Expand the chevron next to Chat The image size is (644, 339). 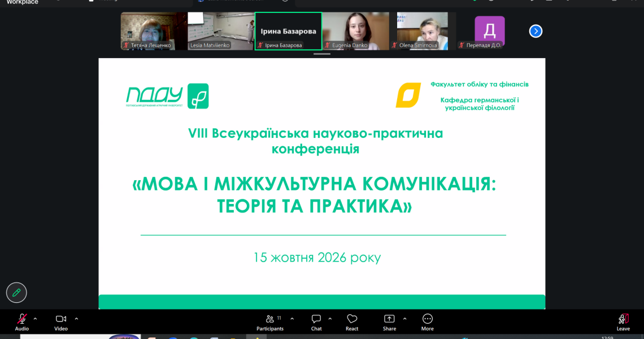pos(330,319)
